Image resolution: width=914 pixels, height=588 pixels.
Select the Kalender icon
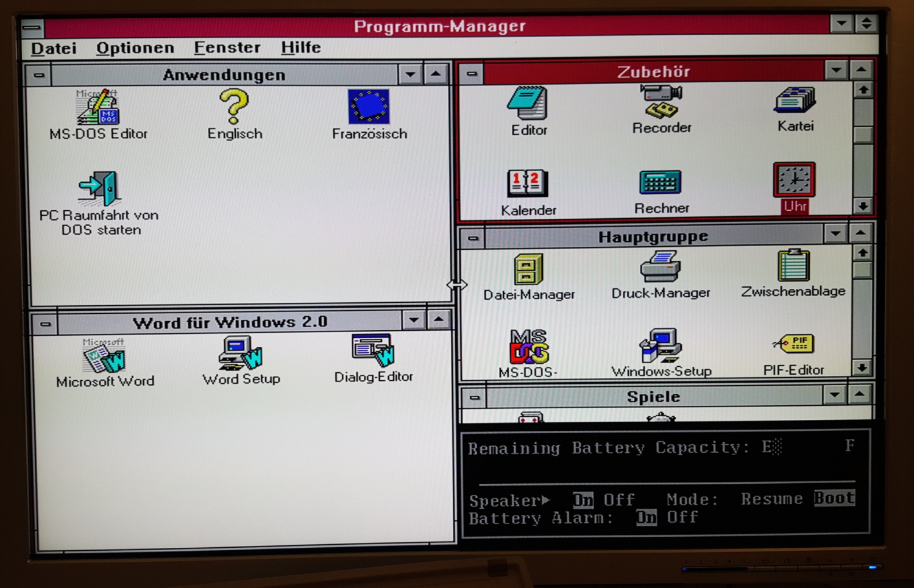click(528, 183)
